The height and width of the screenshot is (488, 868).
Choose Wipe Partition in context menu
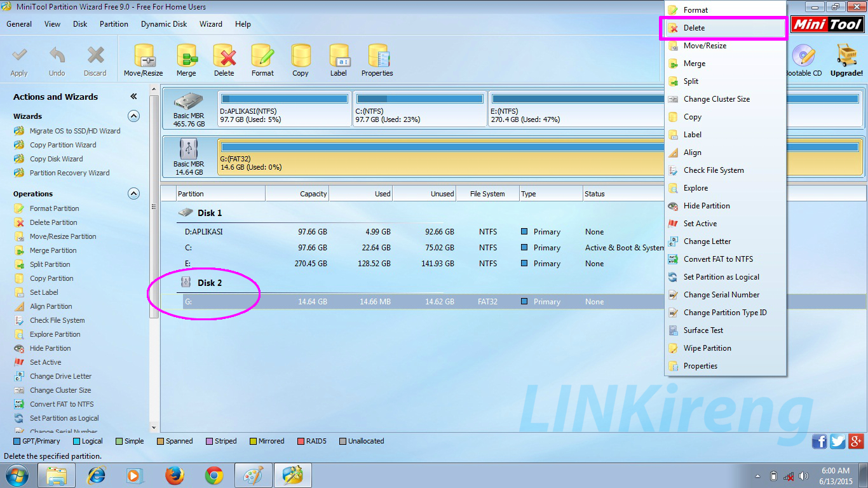click(725, 348)
